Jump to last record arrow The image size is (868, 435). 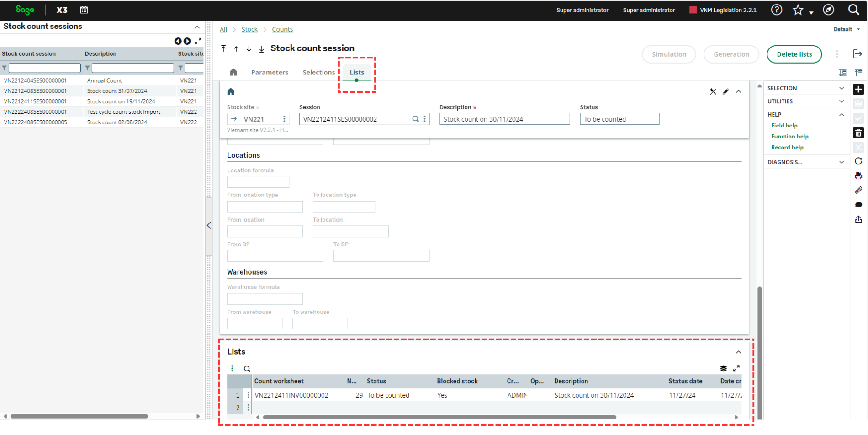click(x=262, y=48)
